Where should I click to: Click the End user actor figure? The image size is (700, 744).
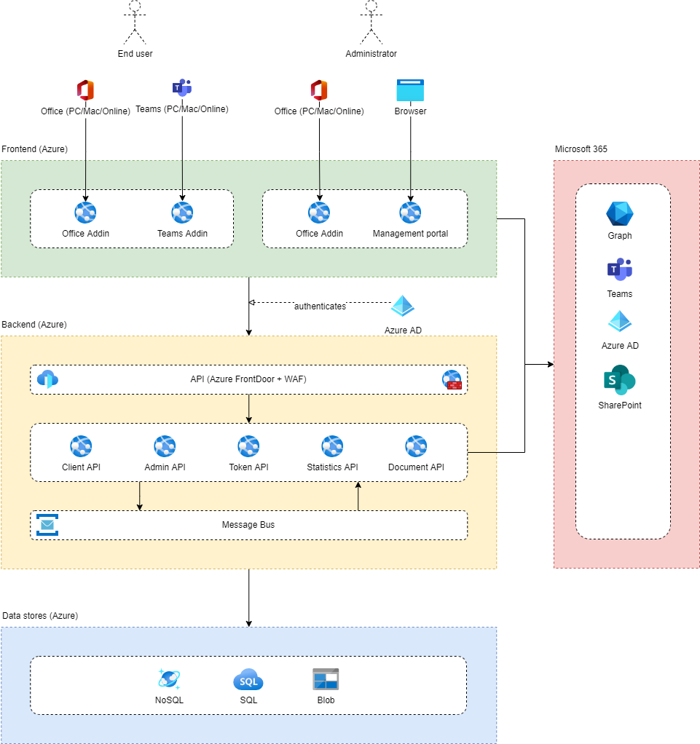[x=135, y=23]
